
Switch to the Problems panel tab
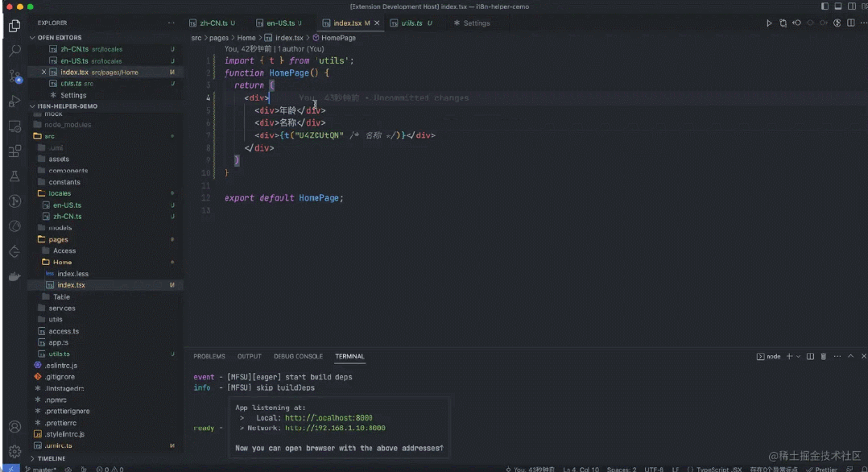pyautogui.click(x=209, y=356)
